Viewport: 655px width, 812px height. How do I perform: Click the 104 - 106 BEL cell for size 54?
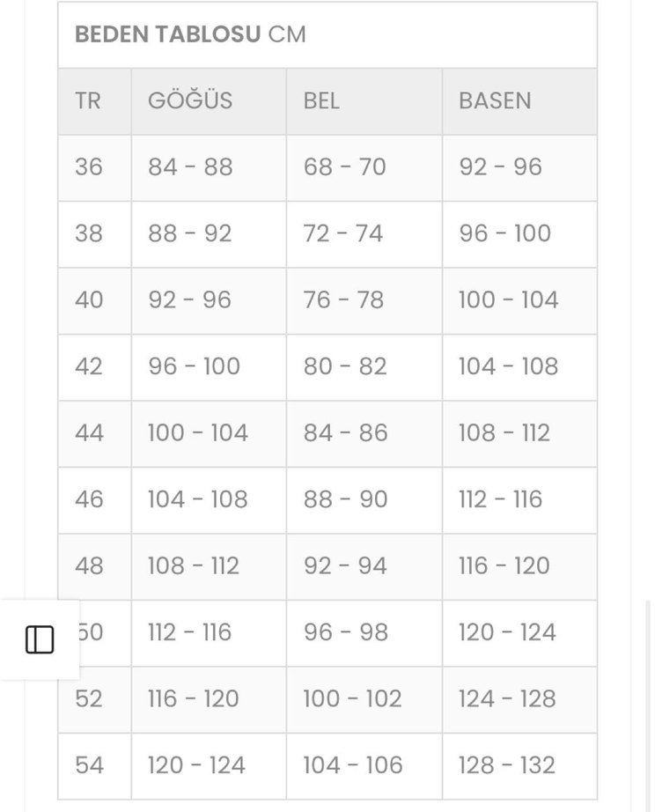tap(355, 765)
